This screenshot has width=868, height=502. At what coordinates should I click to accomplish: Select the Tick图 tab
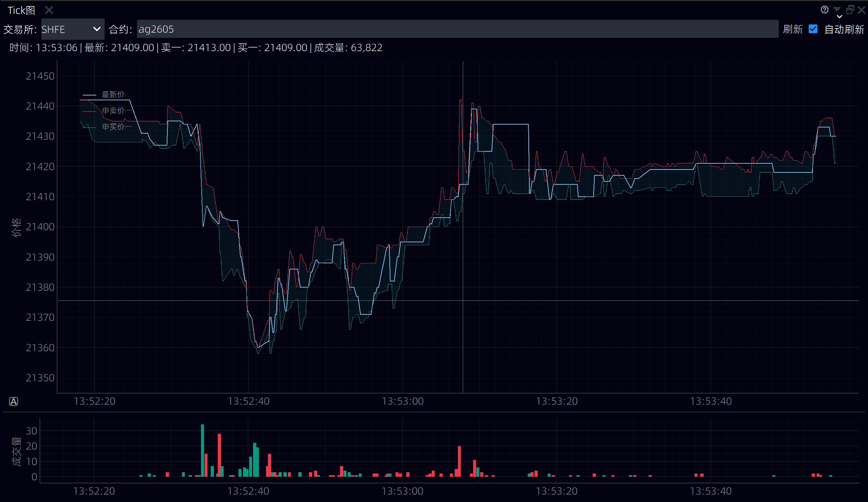(21, 10)
